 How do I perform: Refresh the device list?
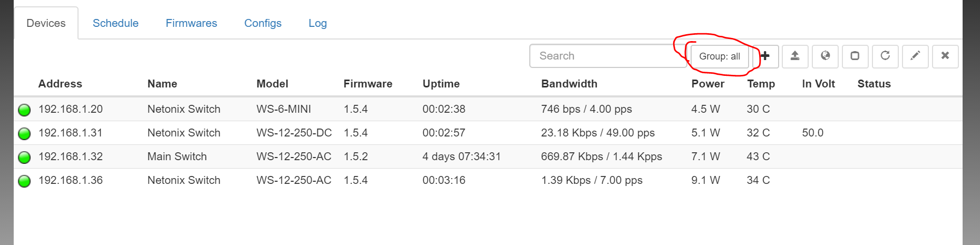click(885, 56)
